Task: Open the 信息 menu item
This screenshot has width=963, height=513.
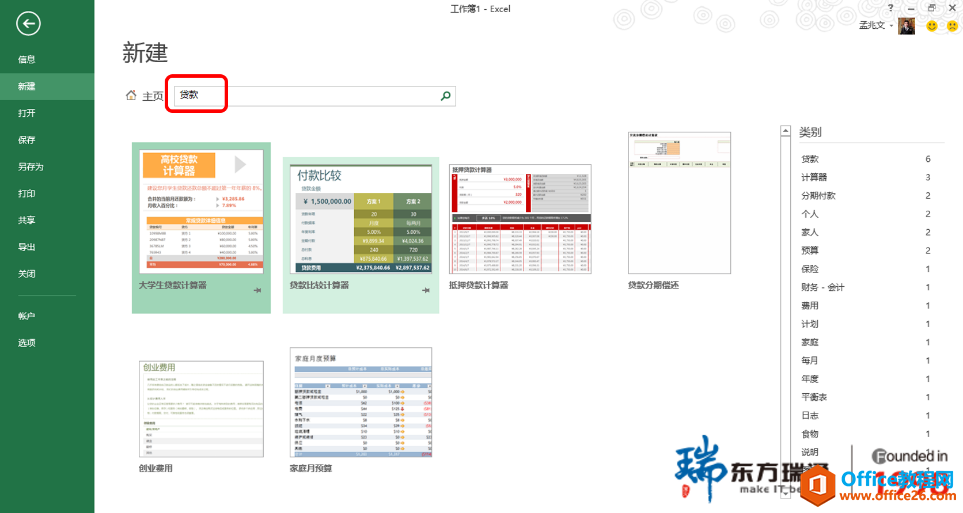Action: point(26,59)
